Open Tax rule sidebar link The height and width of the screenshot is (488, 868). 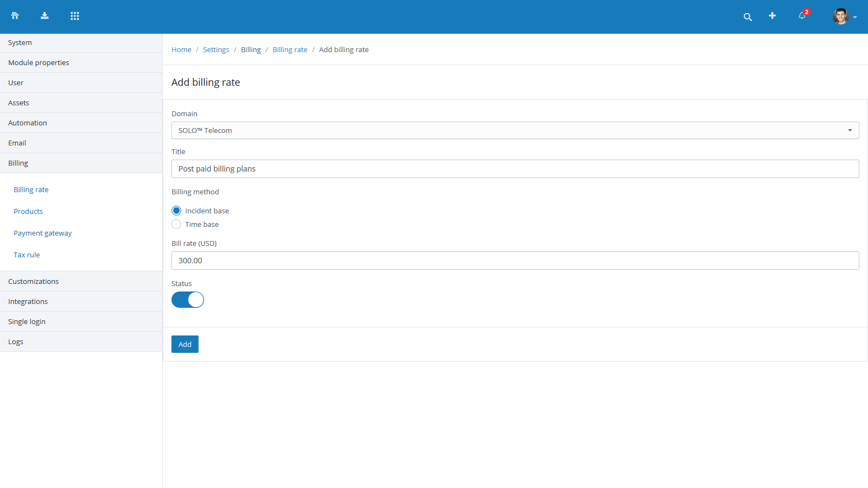pyautogui.click(x=27, y=255)
